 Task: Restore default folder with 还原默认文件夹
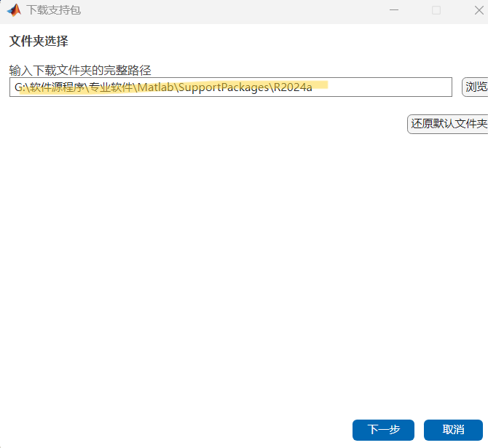pyautogui.click(x=448, y=124)
